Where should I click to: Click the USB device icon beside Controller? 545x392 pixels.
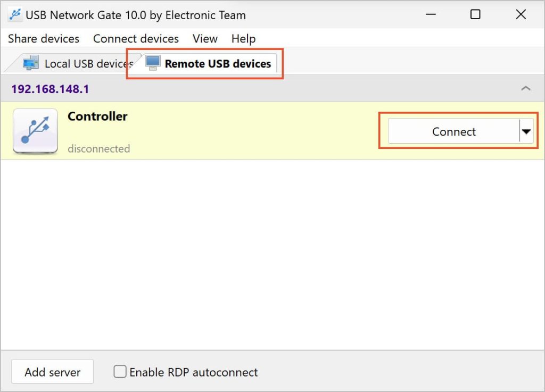(35, 130)
